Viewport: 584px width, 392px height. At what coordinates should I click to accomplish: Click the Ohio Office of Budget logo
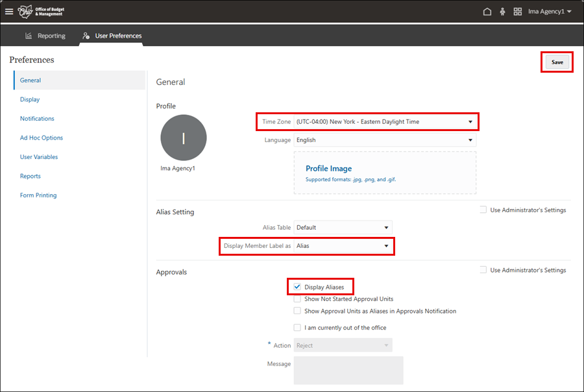point(41,12)
